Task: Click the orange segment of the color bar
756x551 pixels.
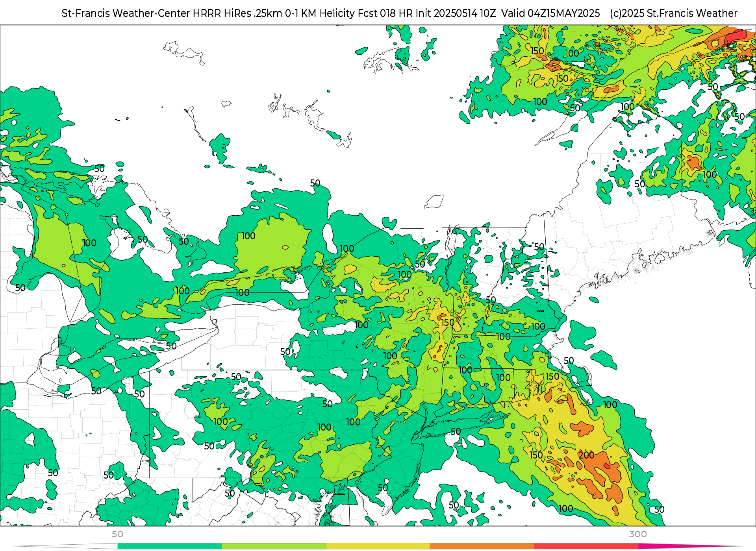Action: 482,546
